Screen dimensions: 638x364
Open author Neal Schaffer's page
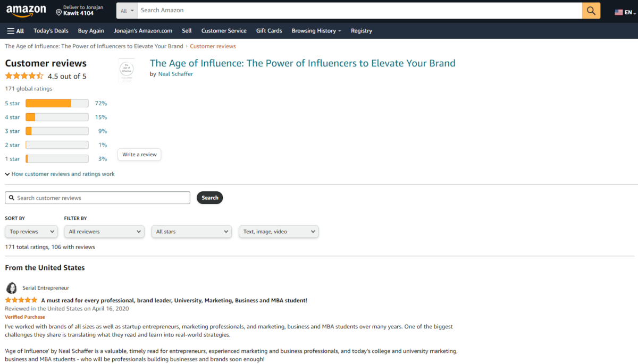pos(175,73)
